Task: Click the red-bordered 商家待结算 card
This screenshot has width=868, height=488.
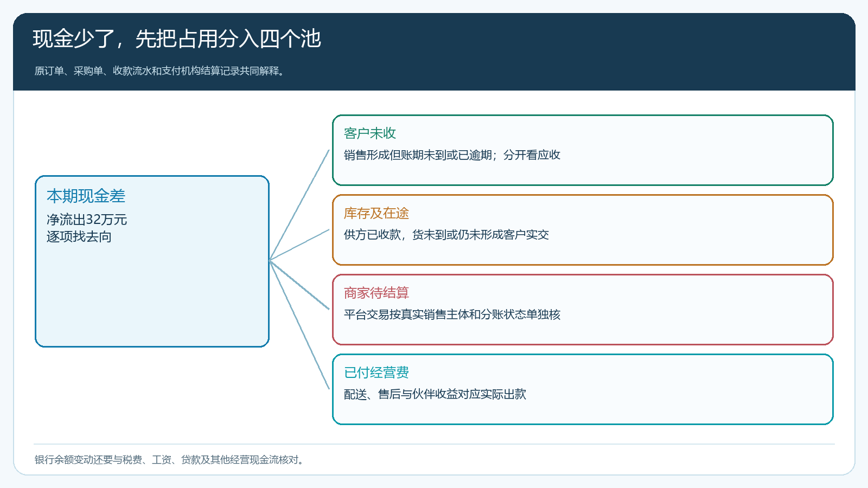Action: click(x=583, y=310)
